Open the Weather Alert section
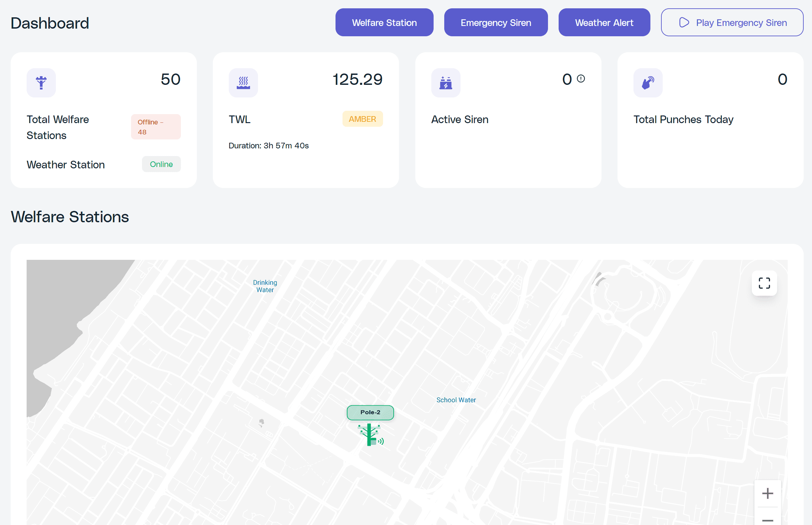The height and width of the screenshot is (525, 812). (x=604, y=23)
